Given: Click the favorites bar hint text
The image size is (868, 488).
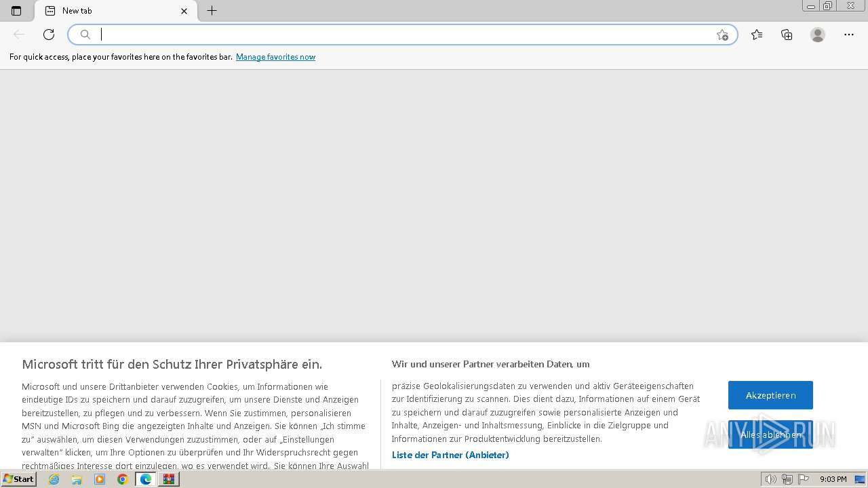Looking at the screenshot, I should point(121,57).
